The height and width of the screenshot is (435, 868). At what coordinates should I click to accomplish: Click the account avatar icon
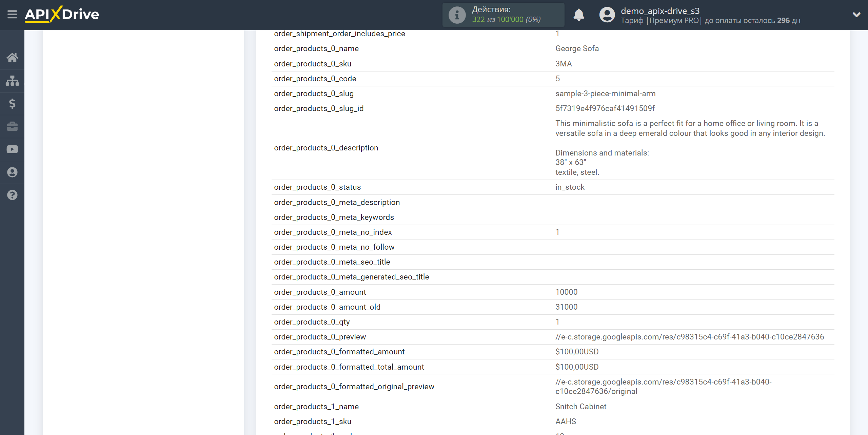coord(607,15)
